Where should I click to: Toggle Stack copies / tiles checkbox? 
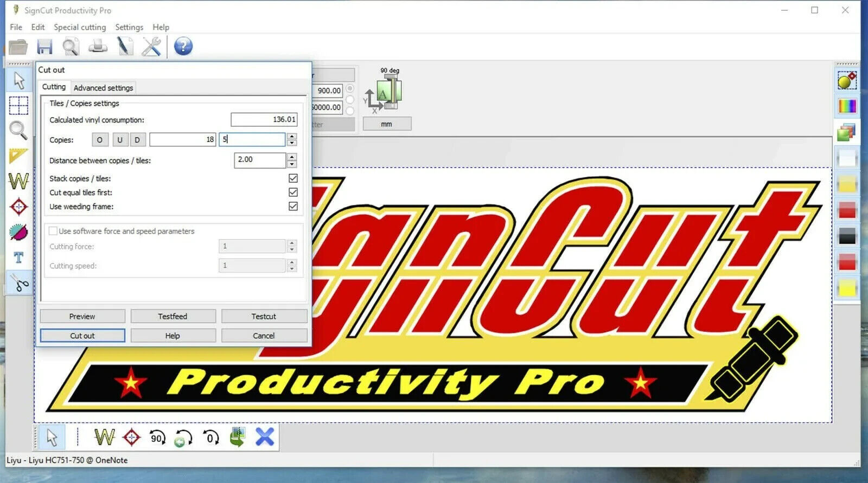293,178
